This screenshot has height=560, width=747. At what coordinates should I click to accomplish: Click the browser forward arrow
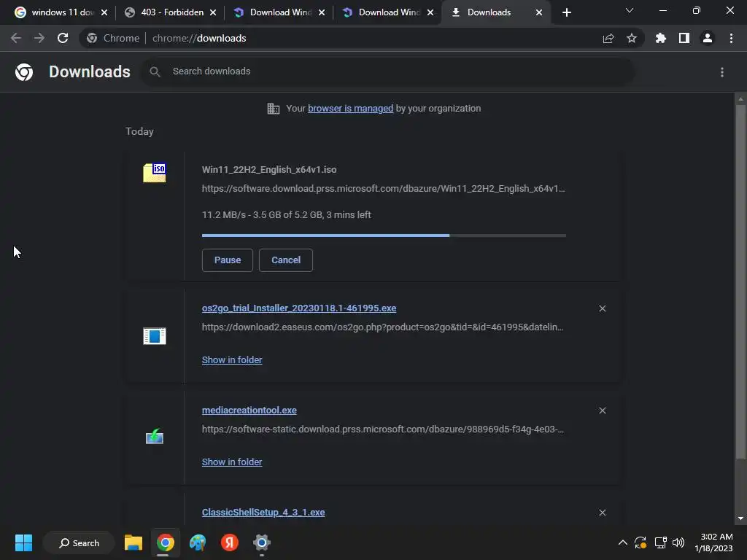(39, 38)
